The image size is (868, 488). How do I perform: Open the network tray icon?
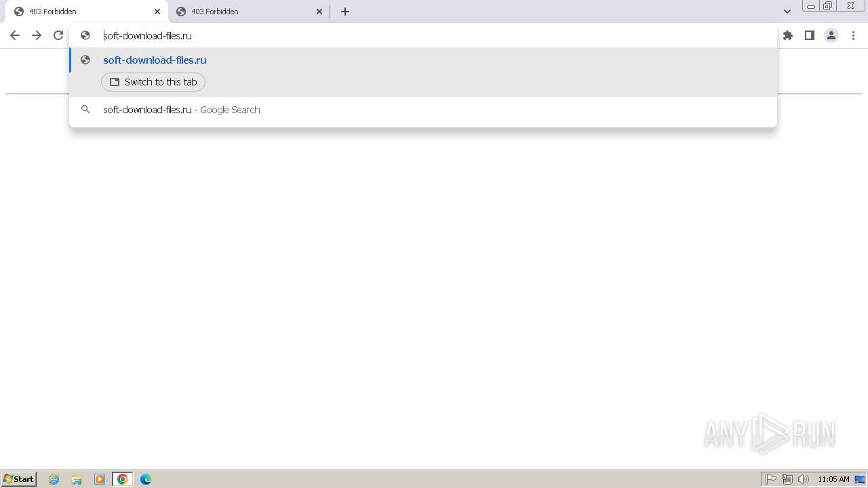point(787,479)
